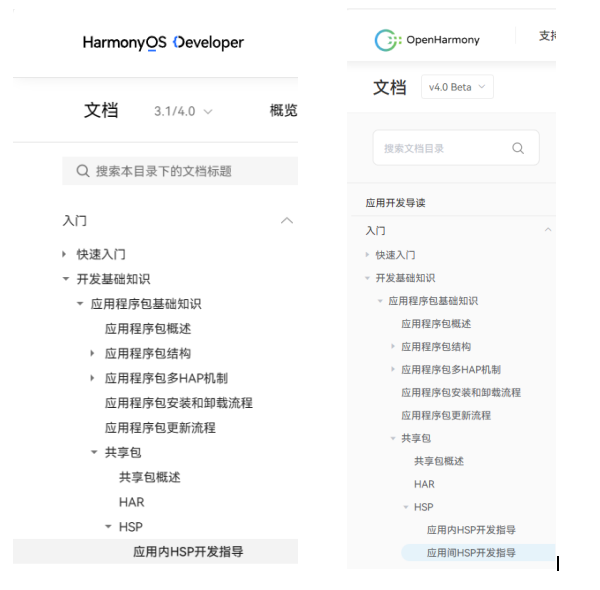Expand 应用程序包结构 arrow in HarmonyOS panel
This screenshot has height=590, width=600.
pyautogui.click(x=92, y=353)
